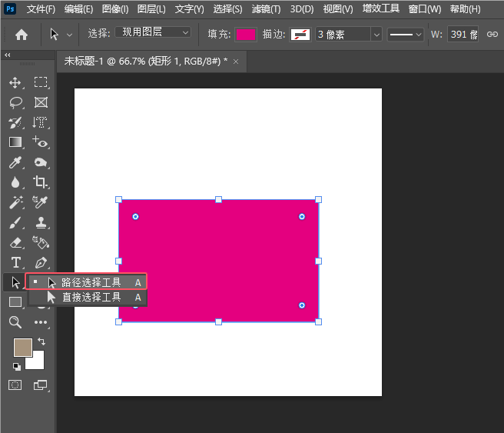Open the 视图(V) menu
Image resolution: width=504 pixels, height=433 pixels.
pos(338,9)
